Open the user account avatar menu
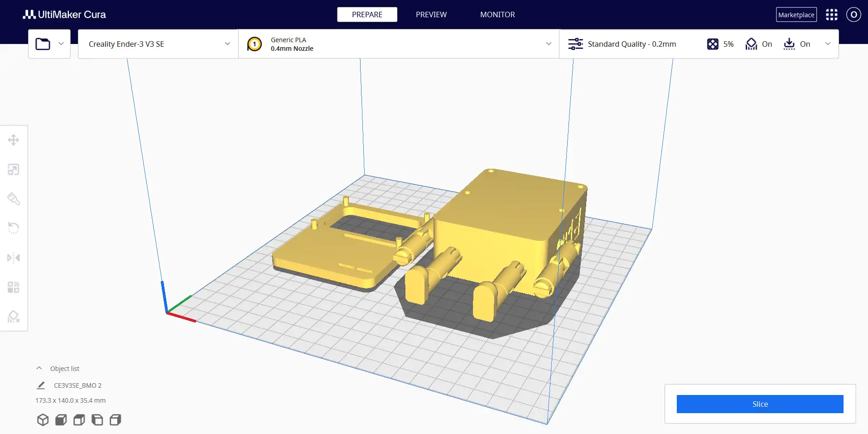The height and width of the screenshot is (434, 868). tap(854, 15)
